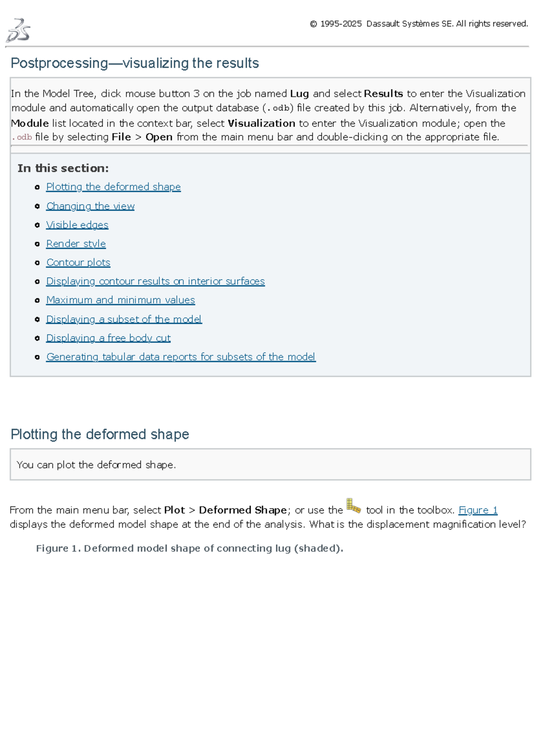534x756 pixels.
Task: Click the 'Figure 1' reference link
Action: [478, 510]
